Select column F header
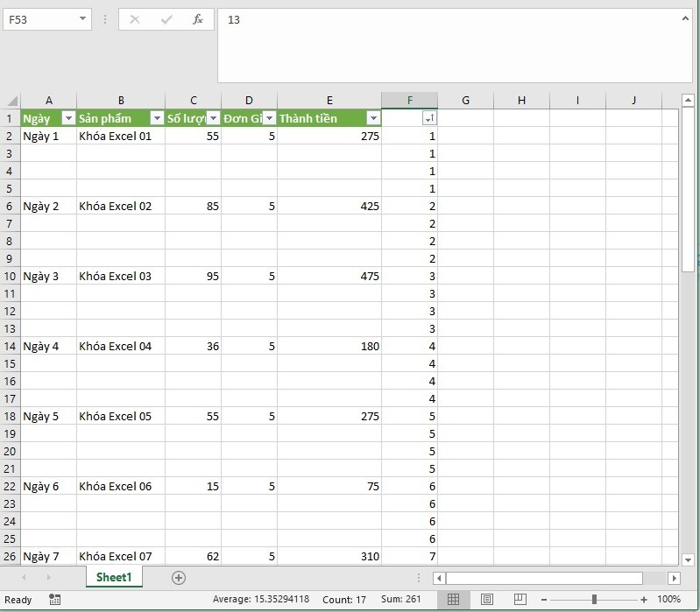 pos(409,101)
